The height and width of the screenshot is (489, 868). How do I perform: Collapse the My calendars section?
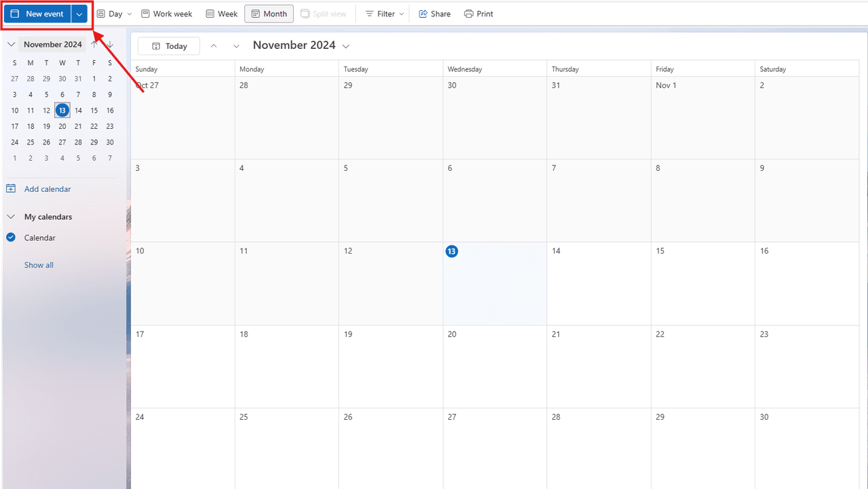11,216
